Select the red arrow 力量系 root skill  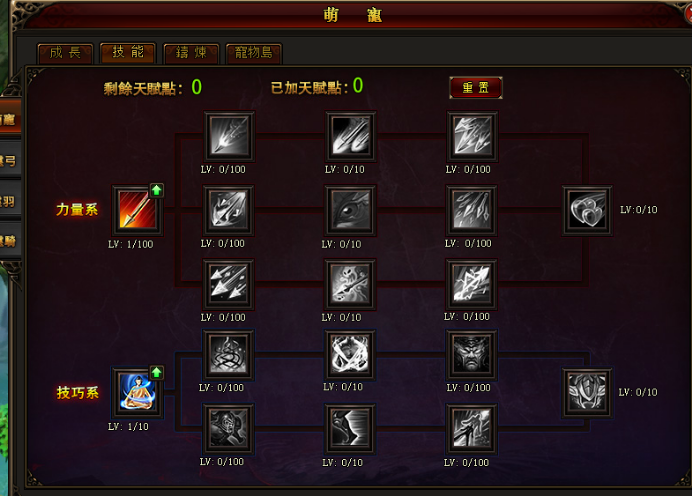137,210
